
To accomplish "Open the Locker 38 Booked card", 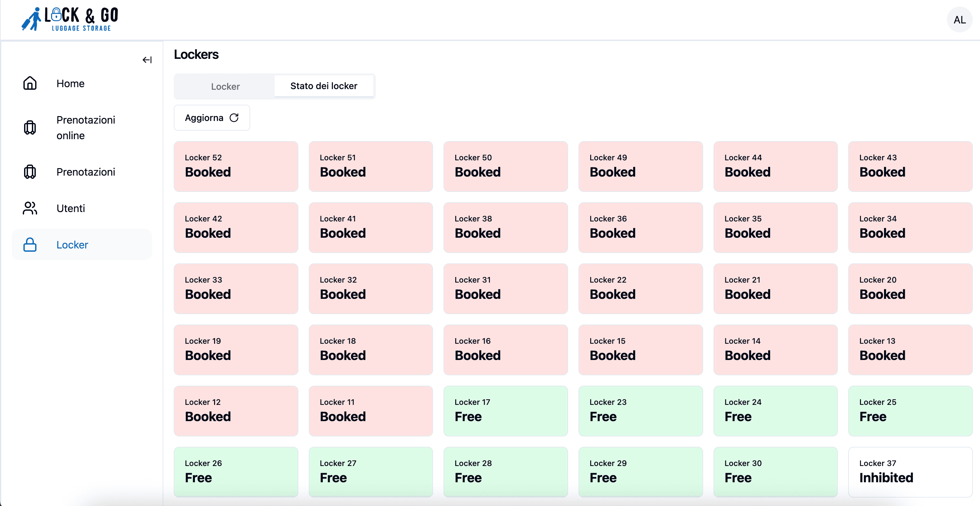I will click(505, 228).
